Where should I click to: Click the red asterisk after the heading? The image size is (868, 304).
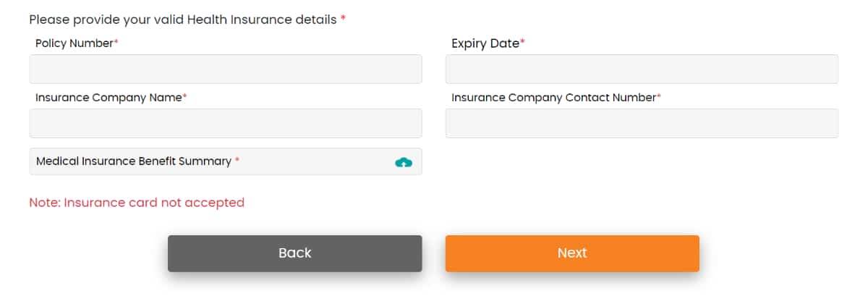click(343, 19)
